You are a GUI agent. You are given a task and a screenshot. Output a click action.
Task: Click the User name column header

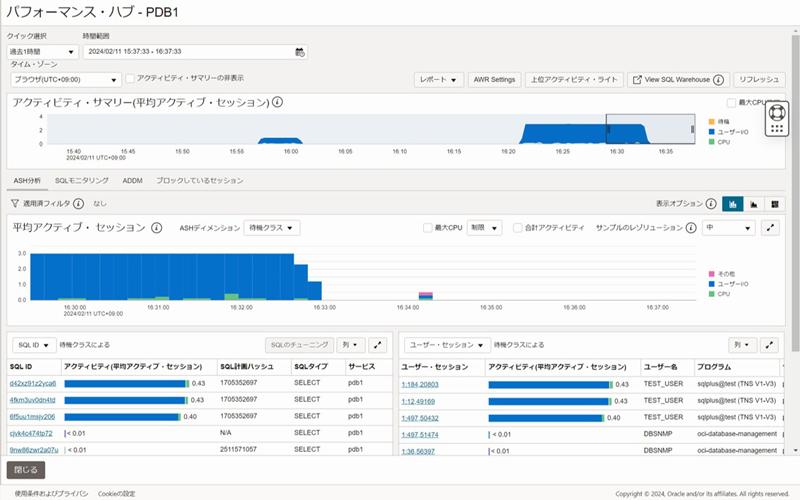[x=660, y=367]
